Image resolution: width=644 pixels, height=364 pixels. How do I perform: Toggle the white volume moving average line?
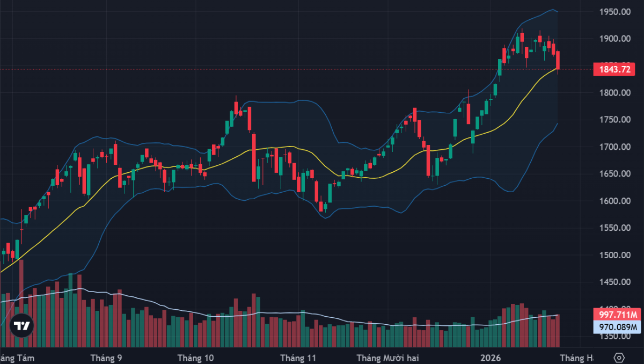349,319
